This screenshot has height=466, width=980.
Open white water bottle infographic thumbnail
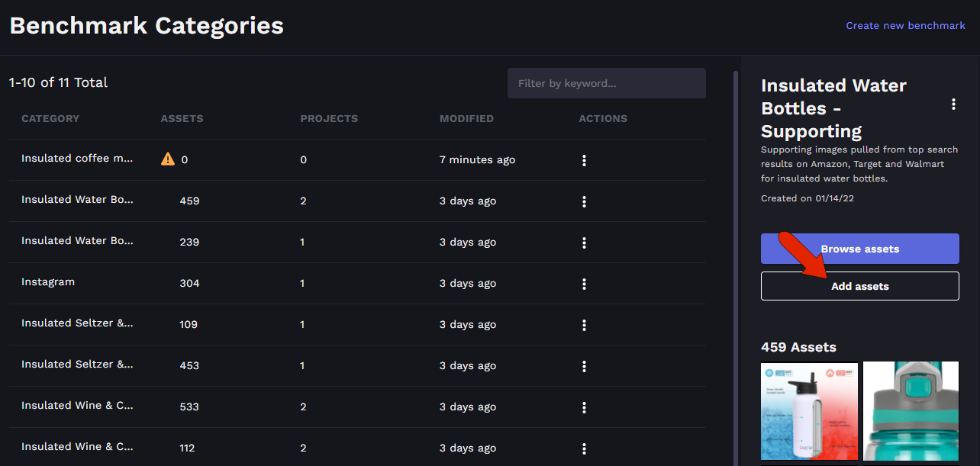click(x=810, y=412)
